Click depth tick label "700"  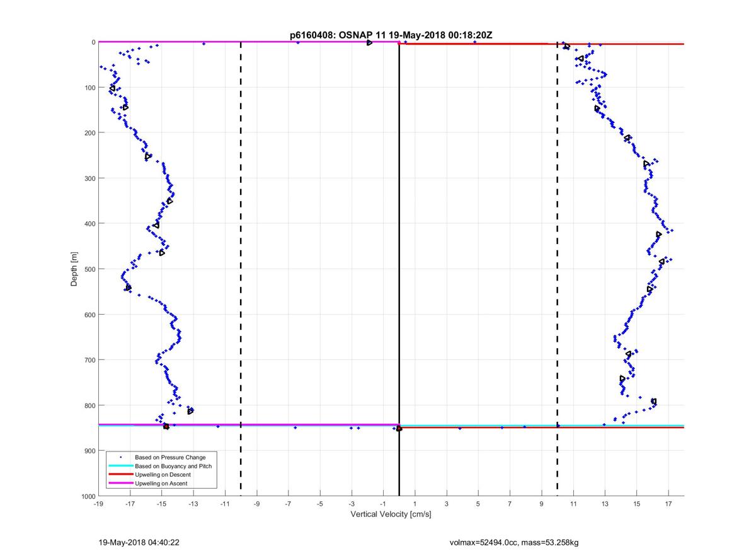(90, 360)
